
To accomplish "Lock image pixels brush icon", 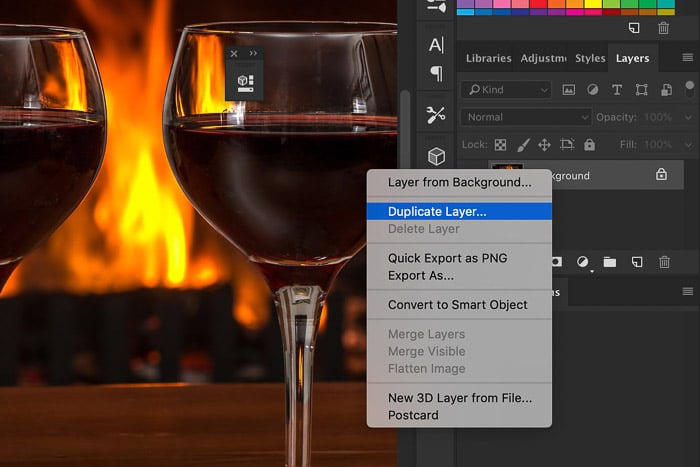I will [x=523, y=145].
